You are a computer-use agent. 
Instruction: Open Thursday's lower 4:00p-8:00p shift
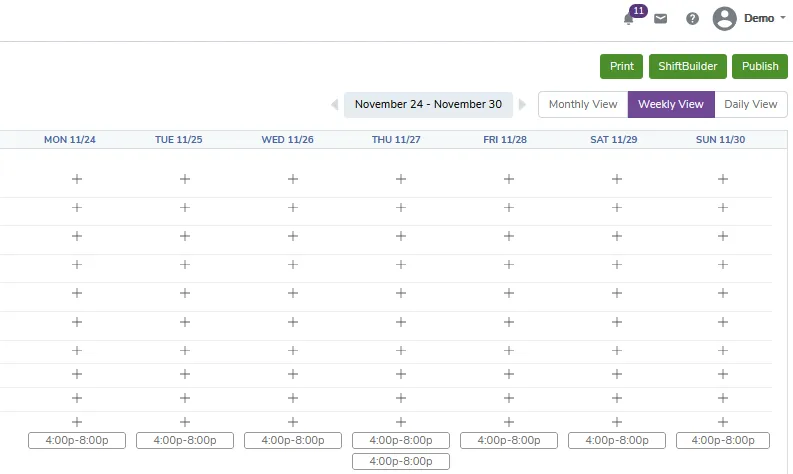point(401,461)
